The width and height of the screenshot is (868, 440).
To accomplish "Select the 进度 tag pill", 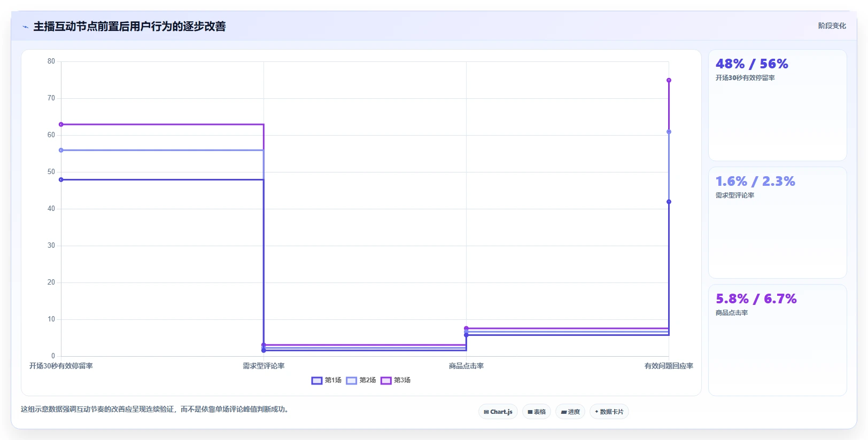I will (570, 412).
